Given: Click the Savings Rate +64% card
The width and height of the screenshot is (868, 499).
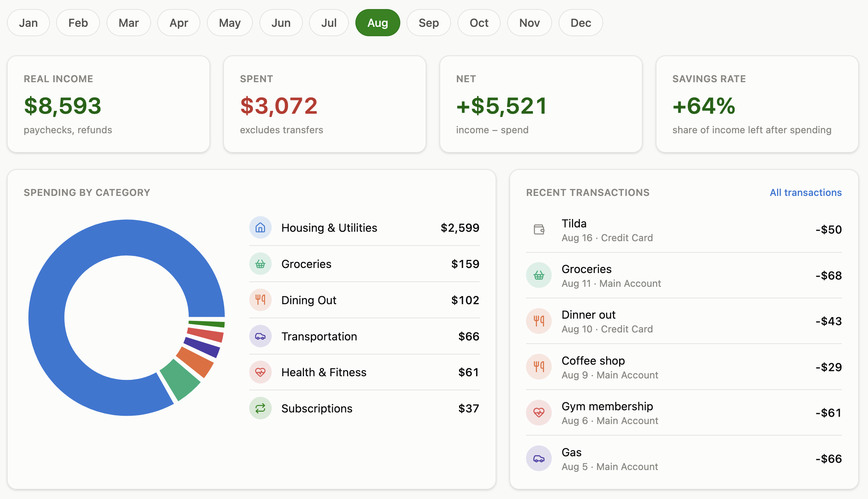Looking at the screenshot, I should [x=757, y=104].
